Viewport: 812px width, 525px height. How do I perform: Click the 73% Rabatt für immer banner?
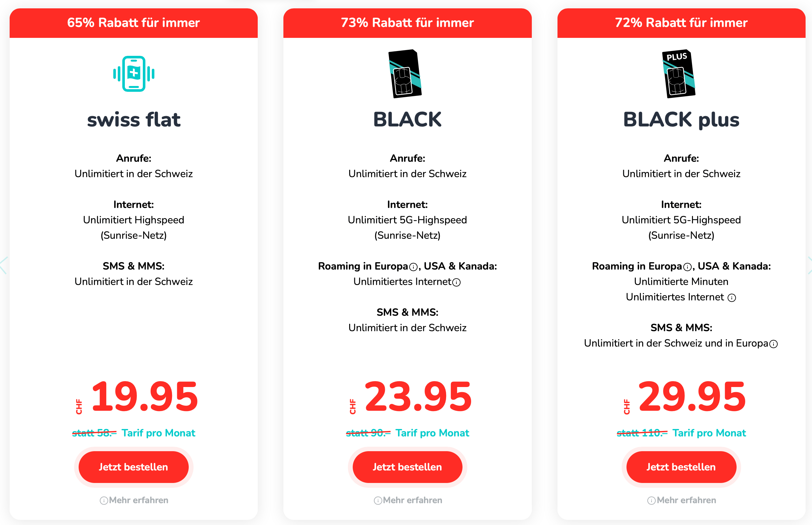tap(407, 23)
